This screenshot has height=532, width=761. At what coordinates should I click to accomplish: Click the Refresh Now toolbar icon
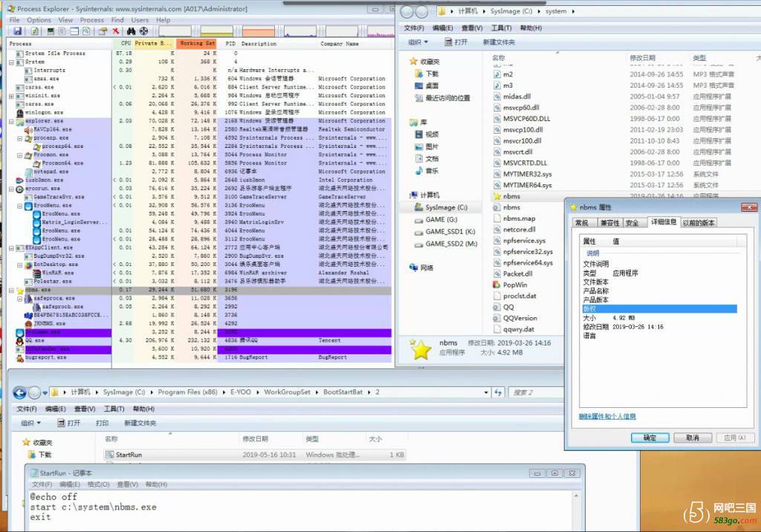pos(34,31)
